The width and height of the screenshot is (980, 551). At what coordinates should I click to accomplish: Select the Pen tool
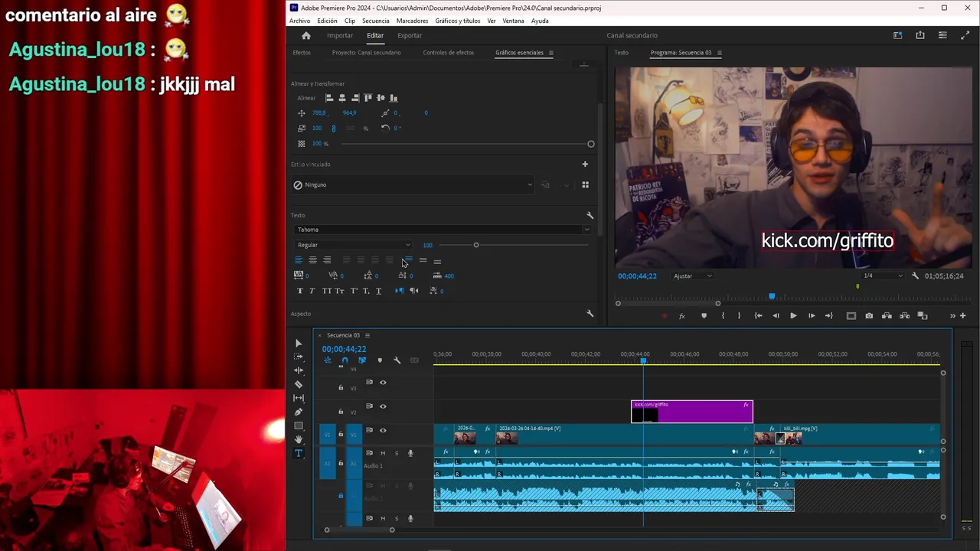pyautogui.click(x=299, y=412)
